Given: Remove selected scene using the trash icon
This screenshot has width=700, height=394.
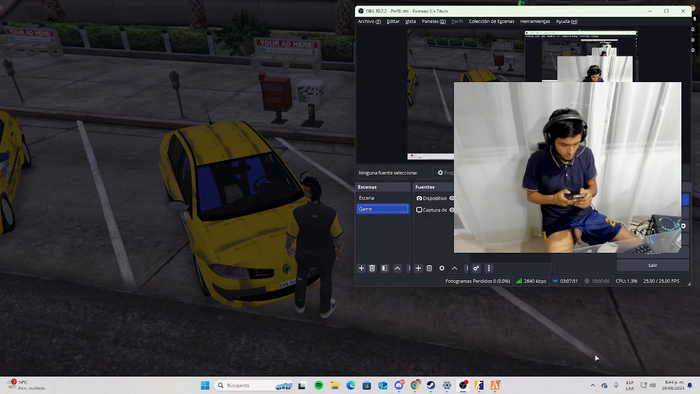Looking at the screenshot, I should (372, 268).
